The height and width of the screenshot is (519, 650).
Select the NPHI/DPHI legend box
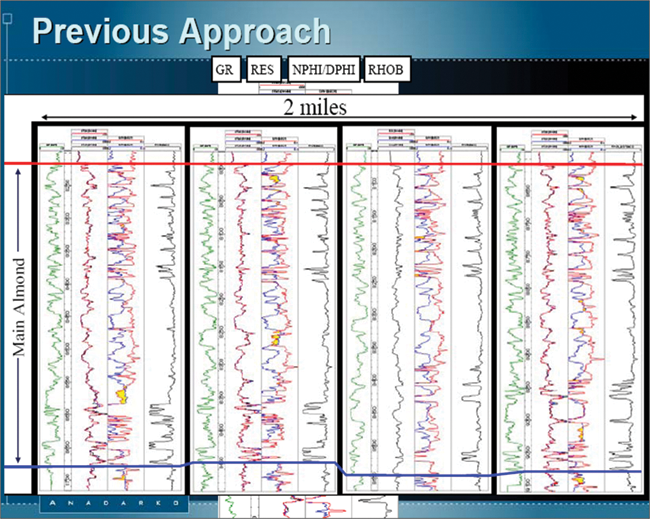[x=322, y=69]
